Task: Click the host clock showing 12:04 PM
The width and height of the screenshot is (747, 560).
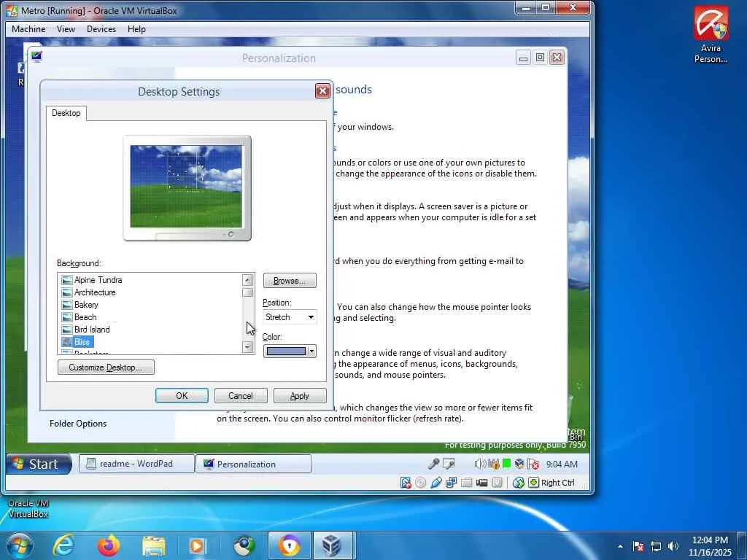Action: pos(710,546)
